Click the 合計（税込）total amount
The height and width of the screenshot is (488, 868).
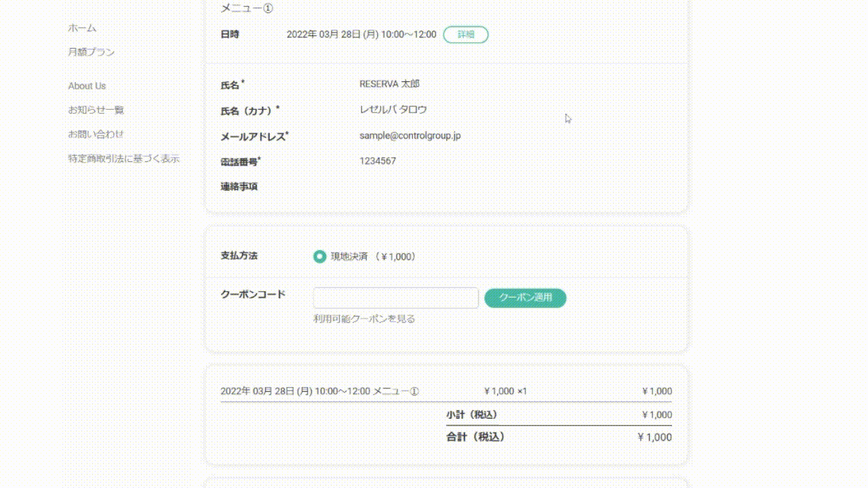point(654,437)
